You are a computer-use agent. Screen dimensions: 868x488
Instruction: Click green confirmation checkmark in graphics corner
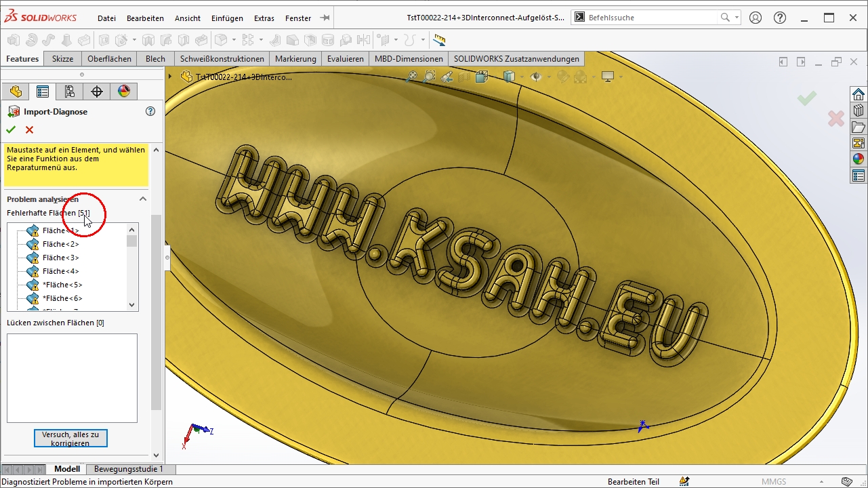[x=806, y=99]
